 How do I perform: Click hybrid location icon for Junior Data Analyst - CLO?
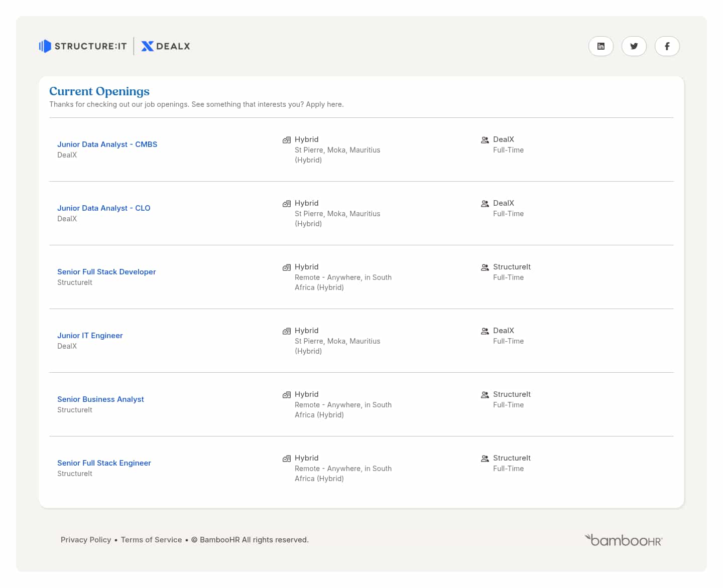coord(287,204)
